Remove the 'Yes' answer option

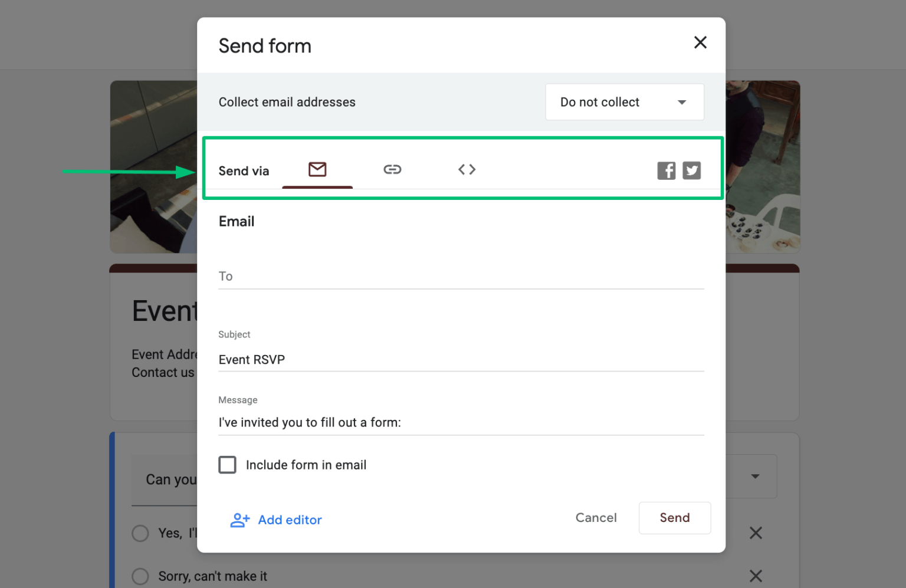coord(756,533)
